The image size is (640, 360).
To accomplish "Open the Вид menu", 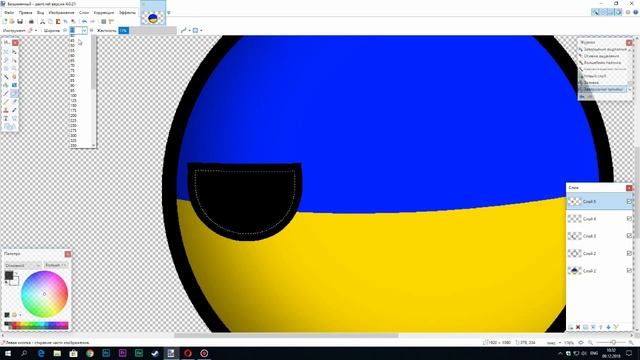I will coord(40,13).
